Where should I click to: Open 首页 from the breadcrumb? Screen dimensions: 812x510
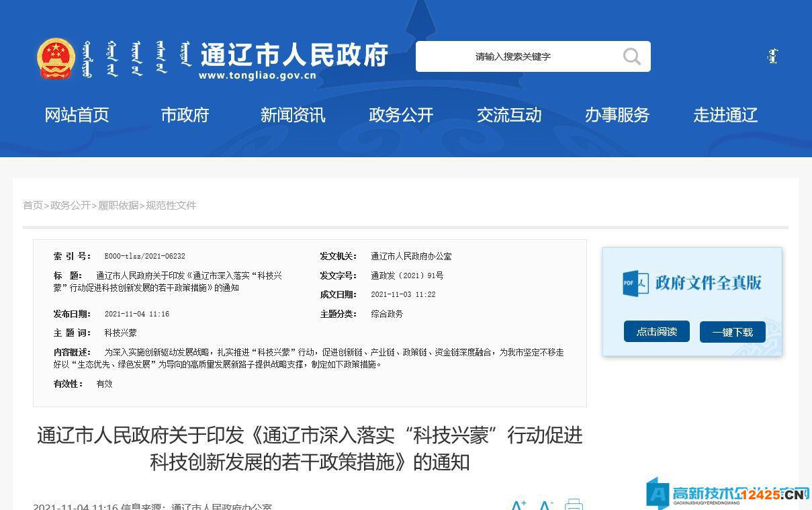point(32,205)
